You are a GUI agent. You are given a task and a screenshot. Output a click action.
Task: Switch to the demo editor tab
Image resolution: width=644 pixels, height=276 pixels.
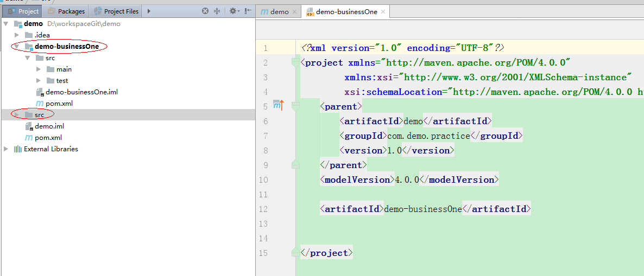(280, 12)
